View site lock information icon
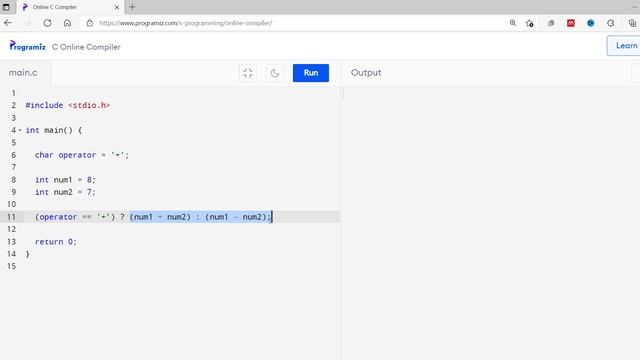The height and width of the screenshot is (360, 640). pyautogui.click(x=90, y=23)
